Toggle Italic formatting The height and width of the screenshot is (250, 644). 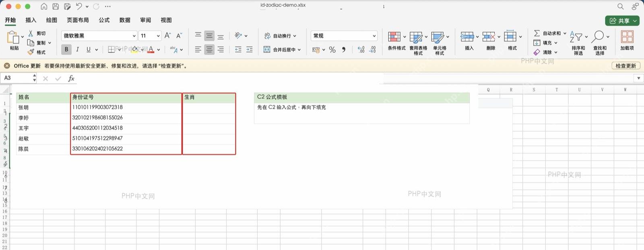(x=77, y=50)
